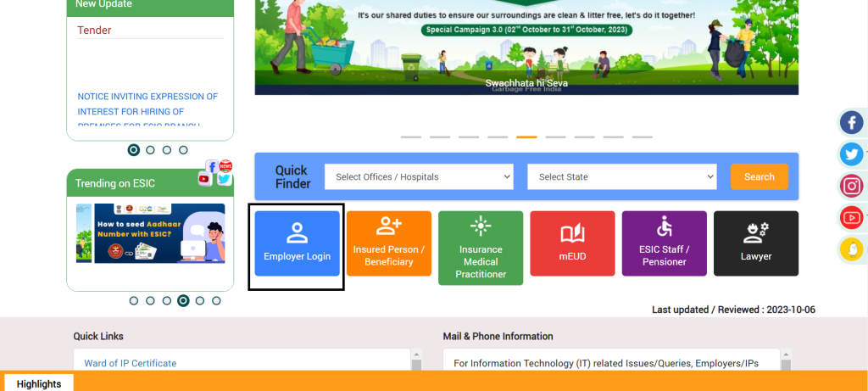This screenshot has height=391, width=868.
Task: Click Quick Links scrollbar up arrow
Action: (416, 354)
